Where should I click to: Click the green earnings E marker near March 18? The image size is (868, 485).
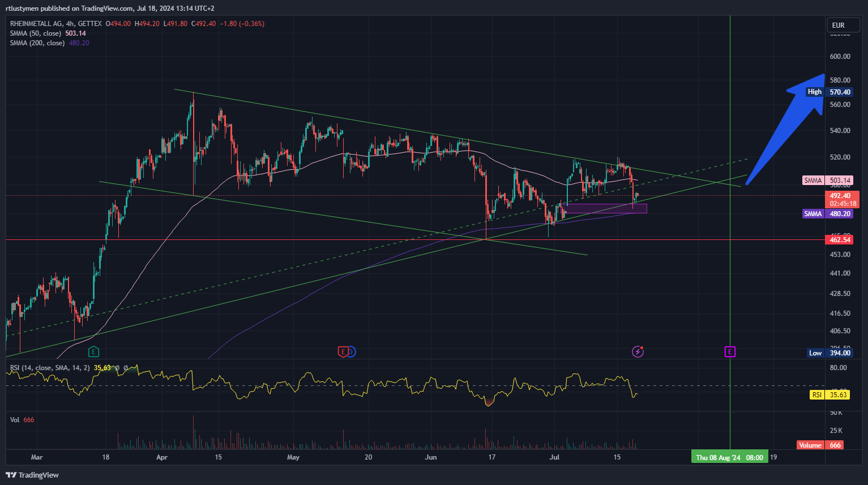click(93, 352)
